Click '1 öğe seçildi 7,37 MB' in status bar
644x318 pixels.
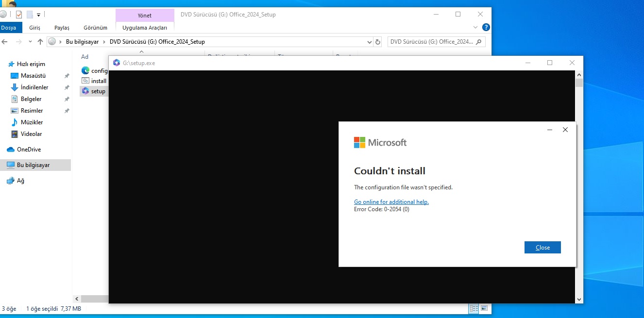click(53, 309)
